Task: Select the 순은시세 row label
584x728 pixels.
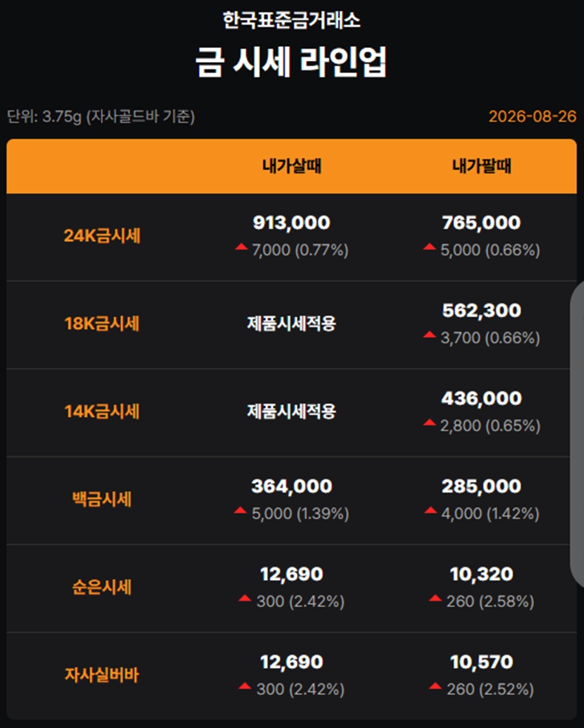Action: point(102,587)
